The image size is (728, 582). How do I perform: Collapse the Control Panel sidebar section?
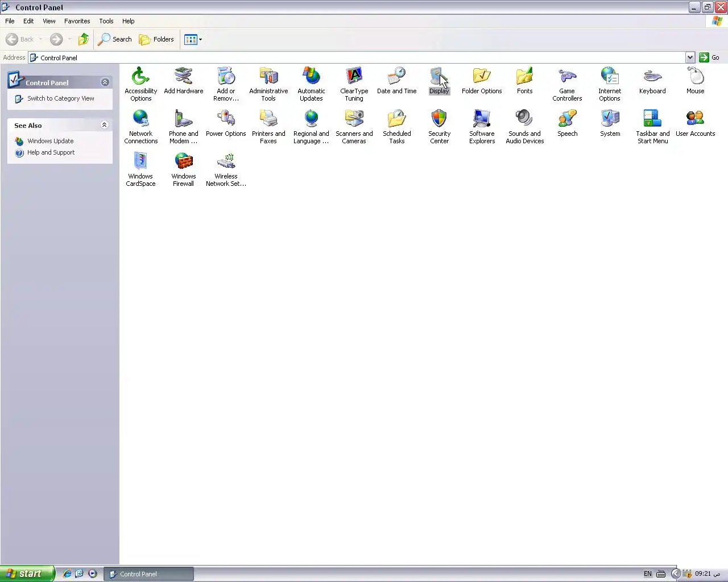(x=105, y=82)
